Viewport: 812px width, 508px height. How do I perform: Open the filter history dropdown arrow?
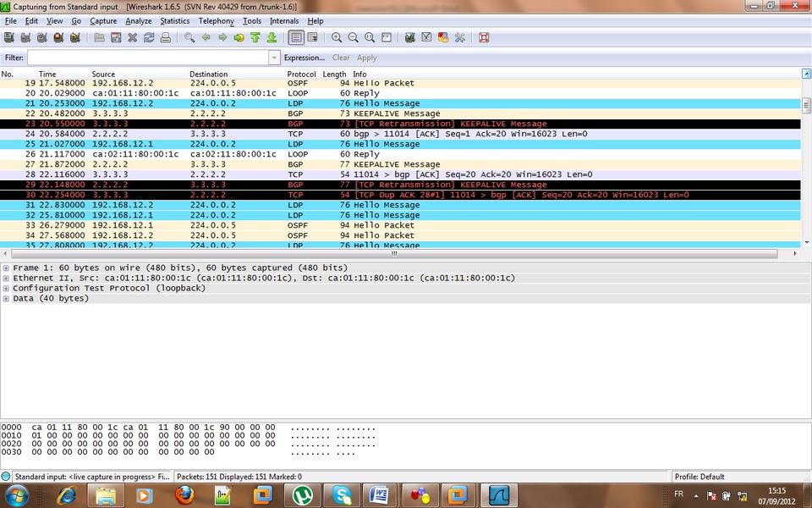273,58
